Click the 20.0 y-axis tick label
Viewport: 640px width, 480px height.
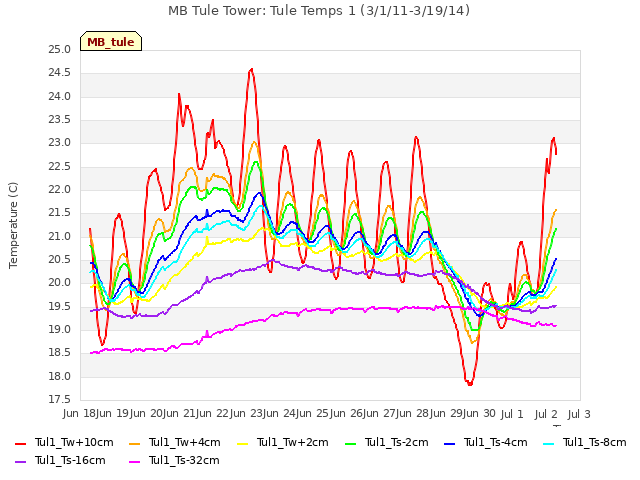(x=60, y=283)
